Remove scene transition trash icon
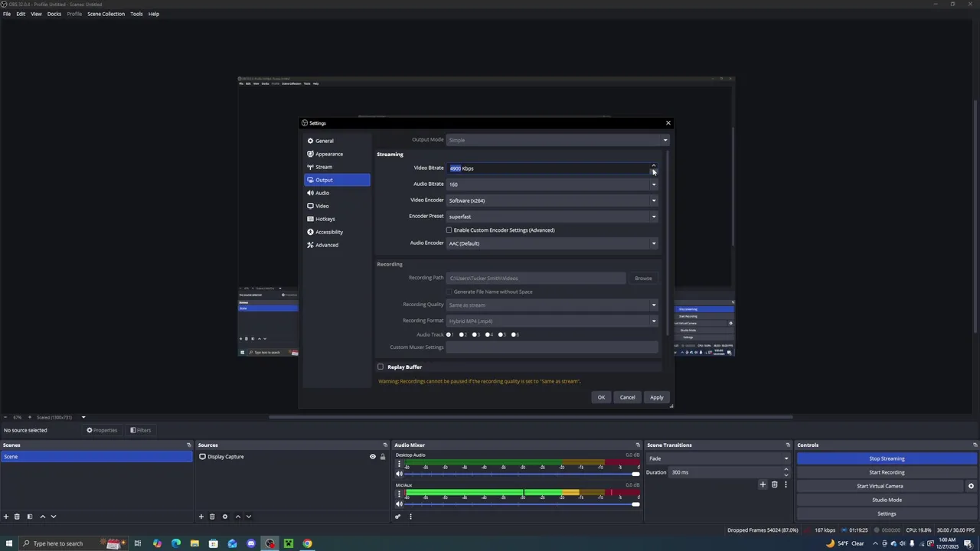The width and height of the screenshot is (980, 551). [774, 484]
